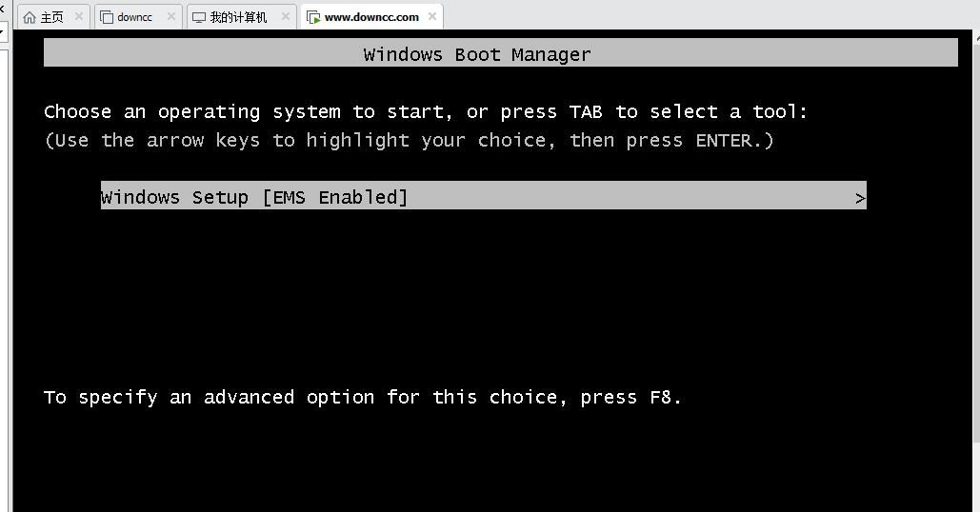Click the F8 advanced option hint text
The image size is (980, 512).
(363, 398)
